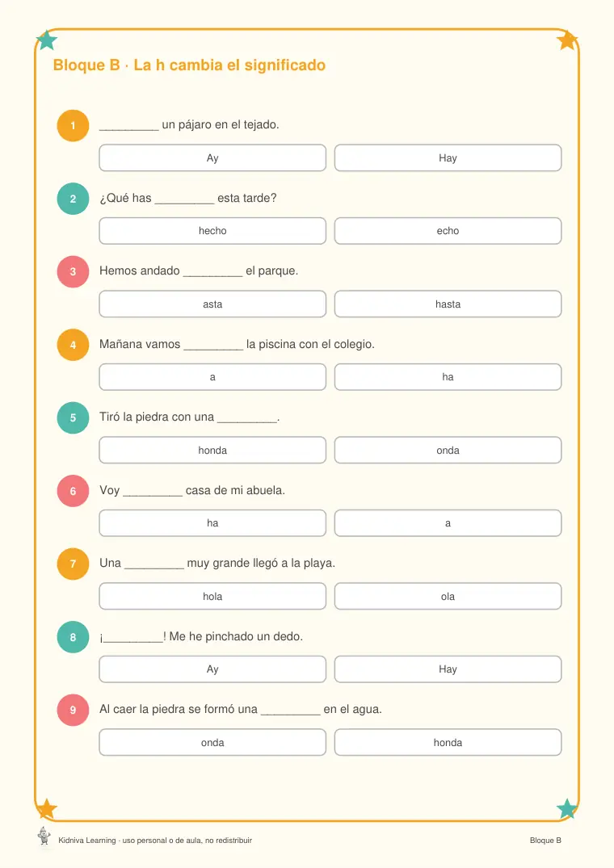Click the orange star in bottom-left corner
The width and height of the screenshot is (614, 868).
pos(47,809)
